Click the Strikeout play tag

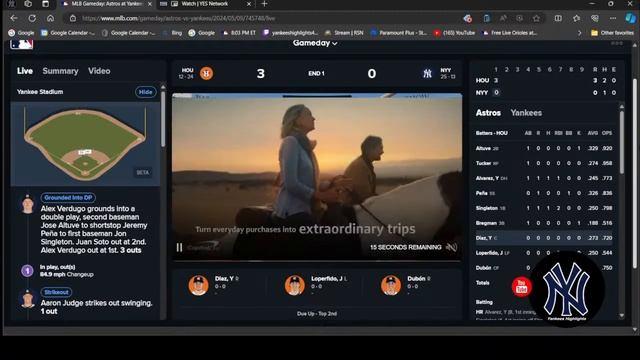(x=56, y=292)
